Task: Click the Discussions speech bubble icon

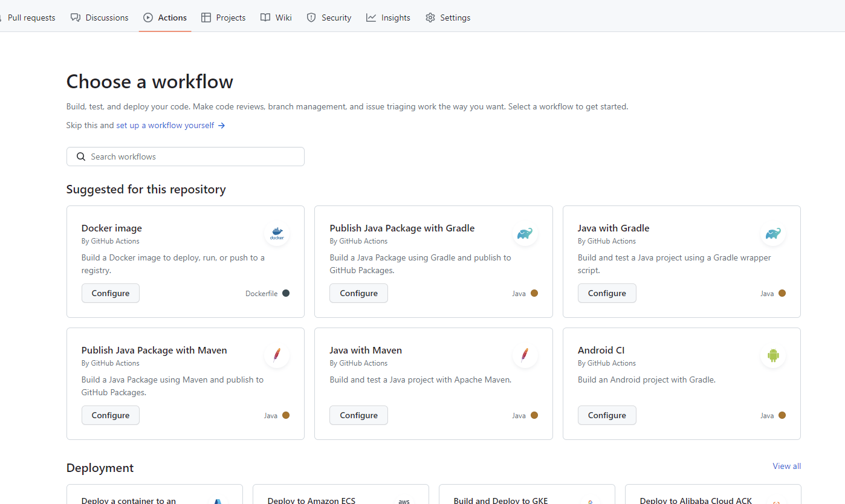Action: 76,18
